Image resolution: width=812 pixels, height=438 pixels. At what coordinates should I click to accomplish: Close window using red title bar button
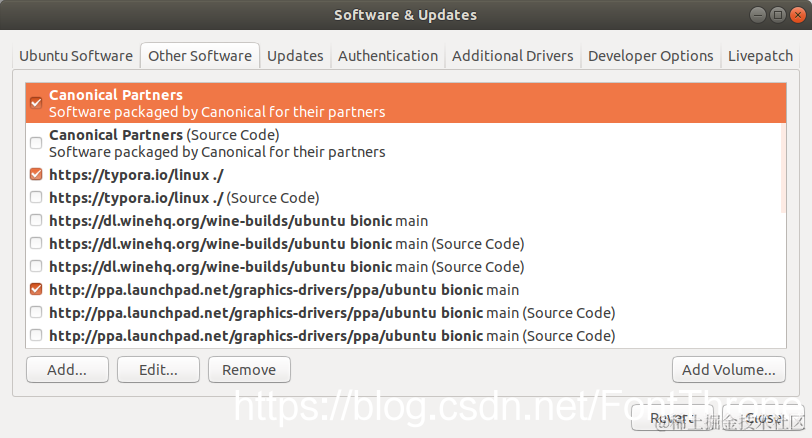(x=798, y=15)
